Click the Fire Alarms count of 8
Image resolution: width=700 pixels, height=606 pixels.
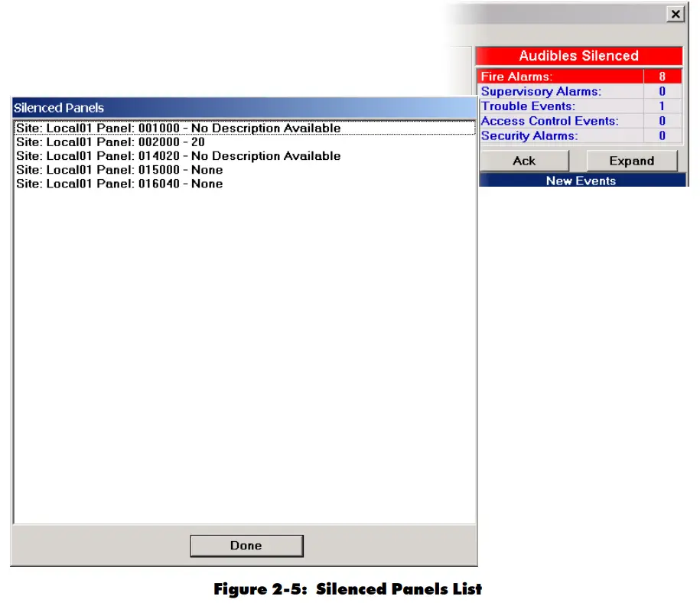click(x=661, y=77)
